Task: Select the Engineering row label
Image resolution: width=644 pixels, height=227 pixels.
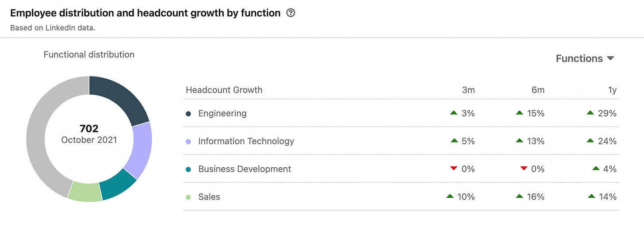Action: tap(222, 114)
